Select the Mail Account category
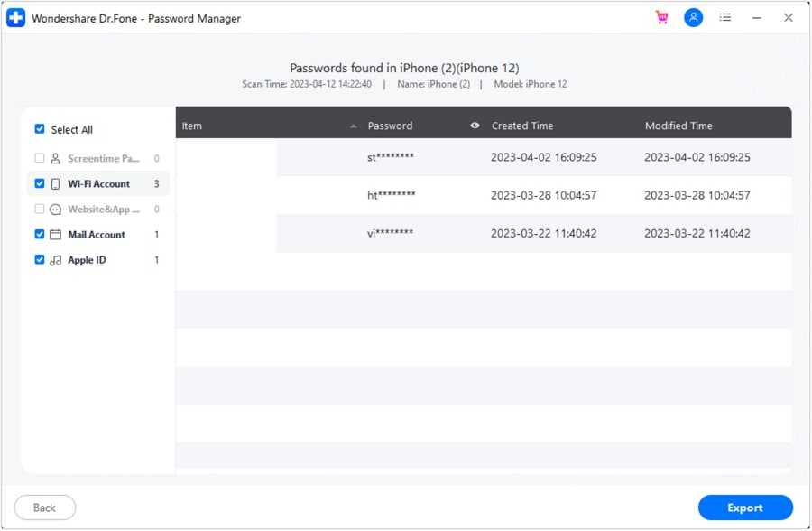The width and height of the screenshot is (812, 531). [97, 235]
